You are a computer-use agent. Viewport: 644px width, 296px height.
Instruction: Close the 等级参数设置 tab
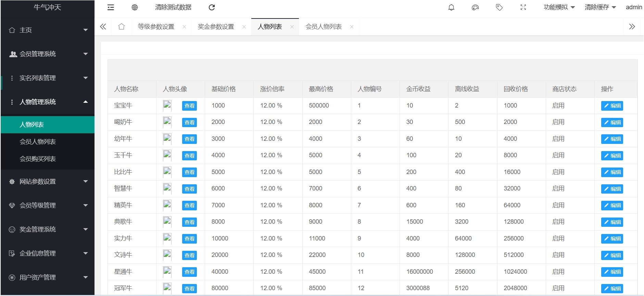tap(184, 27)
